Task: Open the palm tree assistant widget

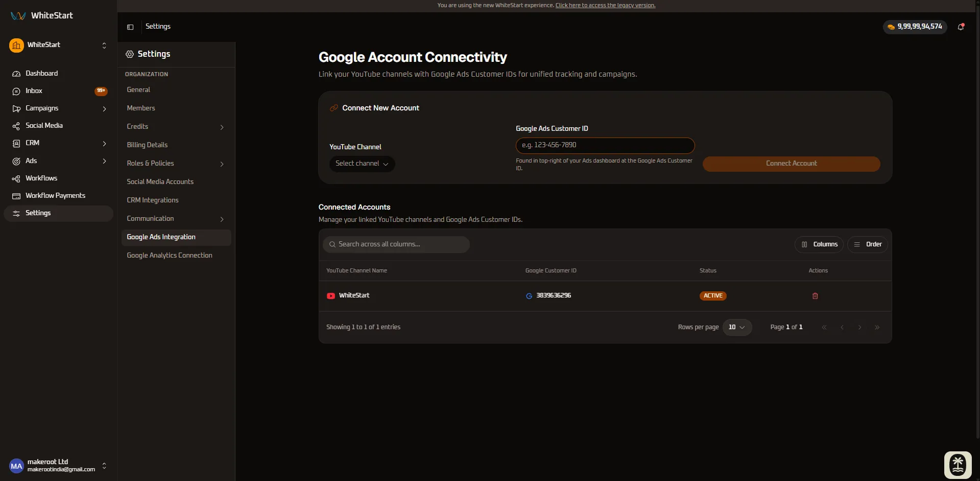Action: [x=958, y=465]
